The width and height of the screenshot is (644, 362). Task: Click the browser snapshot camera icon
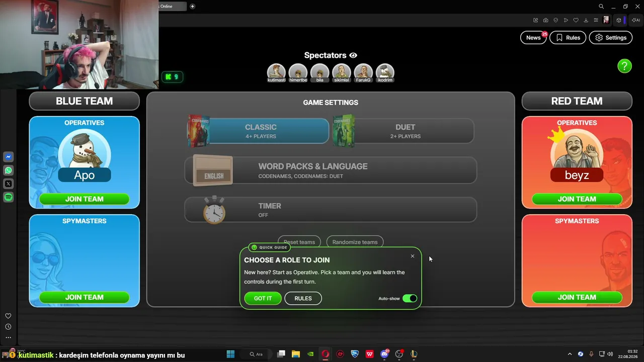[545, 20]
